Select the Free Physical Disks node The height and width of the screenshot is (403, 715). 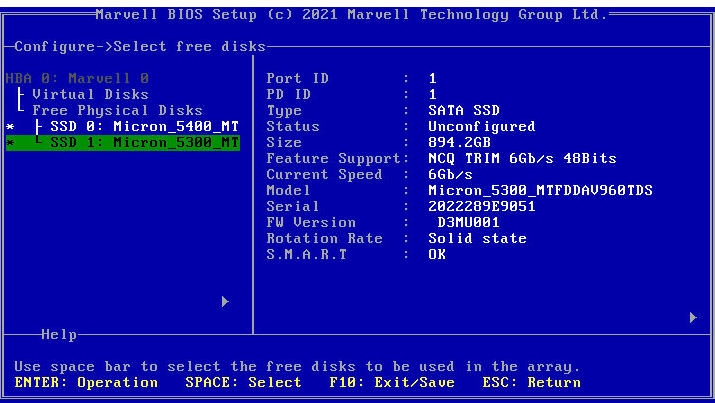point(118,110)
